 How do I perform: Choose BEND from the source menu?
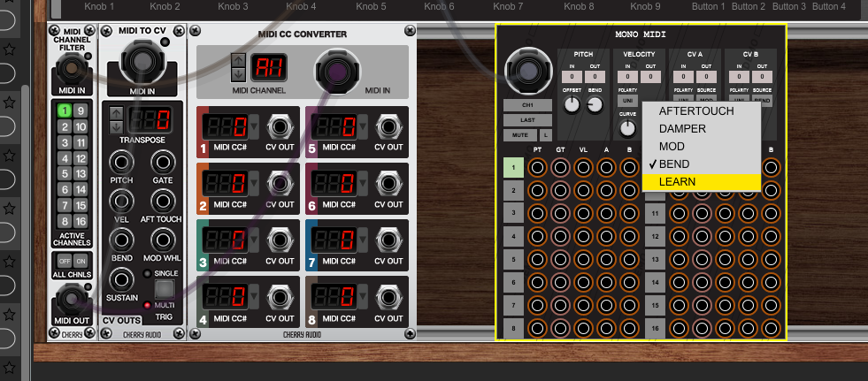click(702, 164)
